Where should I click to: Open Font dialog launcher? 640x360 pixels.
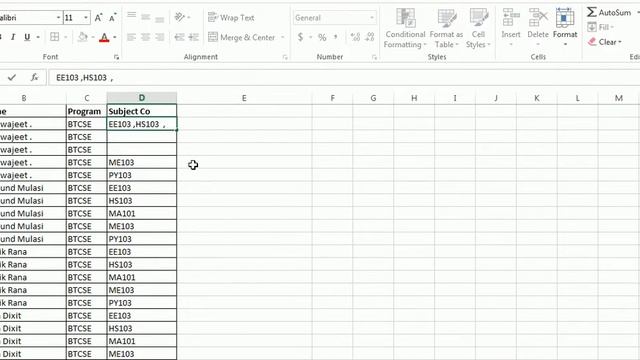(116, 57)
